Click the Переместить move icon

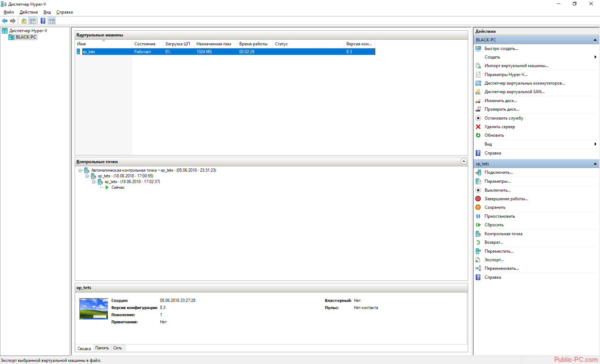(x=478, y=251)
